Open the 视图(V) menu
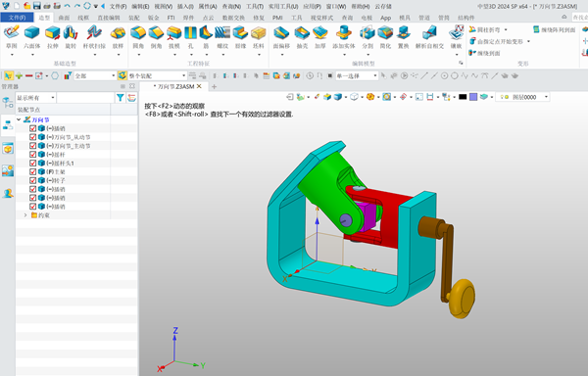The height and width of the screenshot is (376, 588). [163, 7]
